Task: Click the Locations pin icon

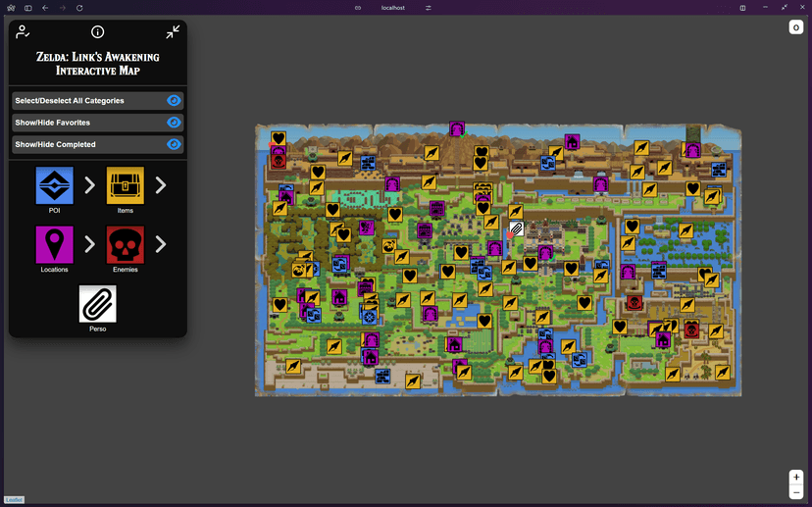Action: click(x=54, y=245)
